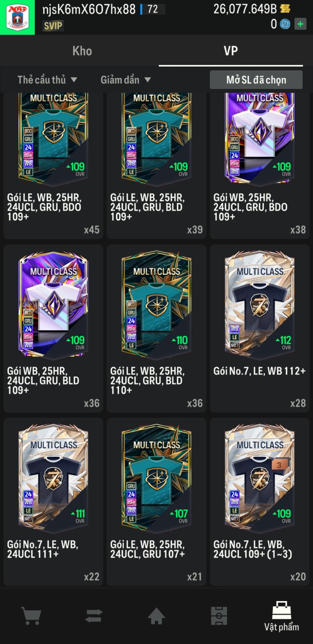
Task: Select the Gói No.7, LE, WB 112+ pack
Action: 260,328
